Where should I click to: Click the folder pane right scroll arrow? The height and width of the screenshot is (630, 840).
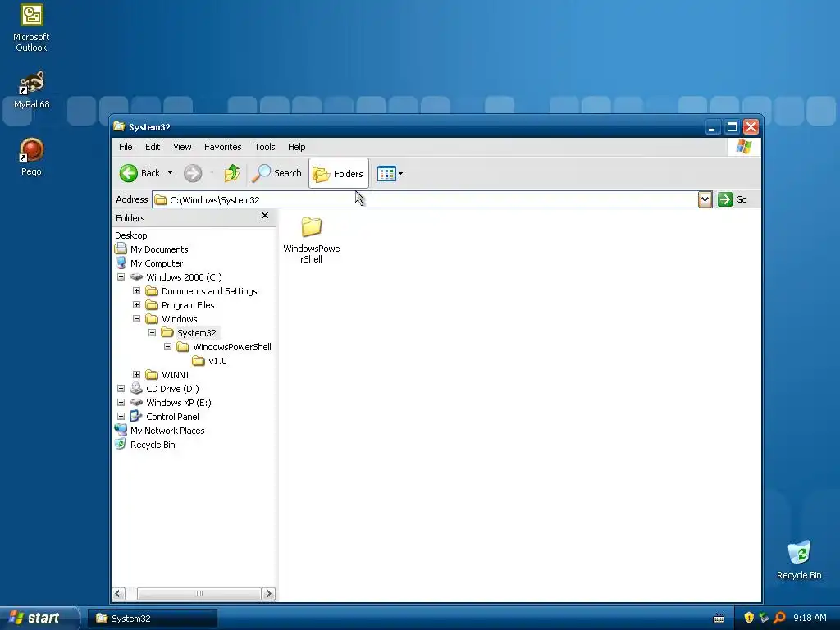[x=268, y=594]
